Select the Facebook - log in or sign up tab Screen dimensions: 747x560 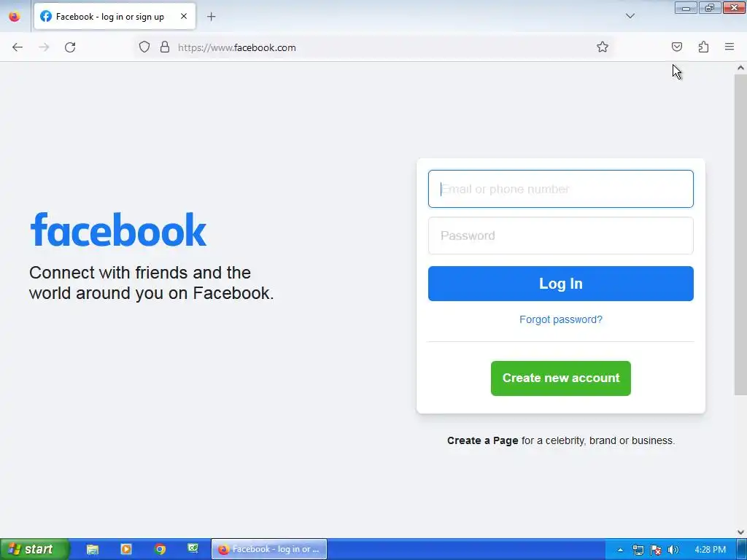point(115,16)
